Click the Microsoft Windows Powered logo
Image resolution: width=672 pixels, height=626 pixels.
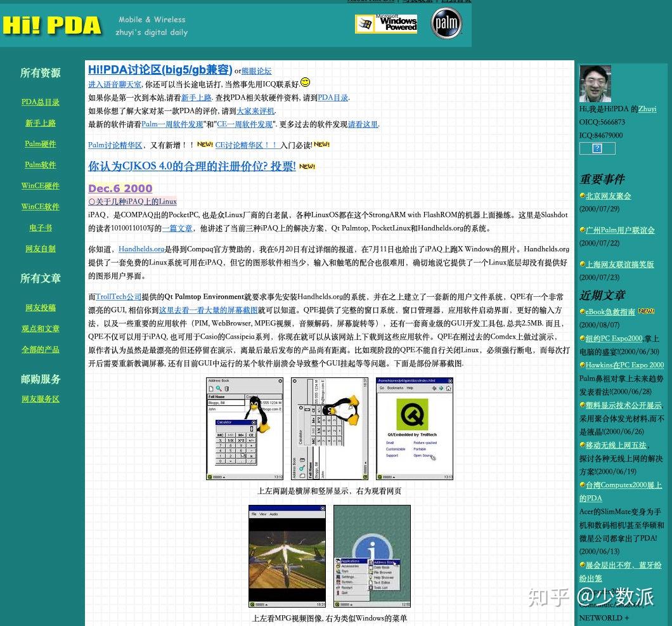pos(386,24)
